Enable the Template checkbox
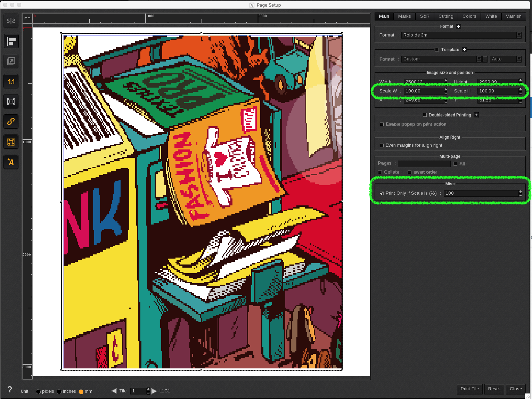This screenshot has width=532, height=399. (436, 49)
